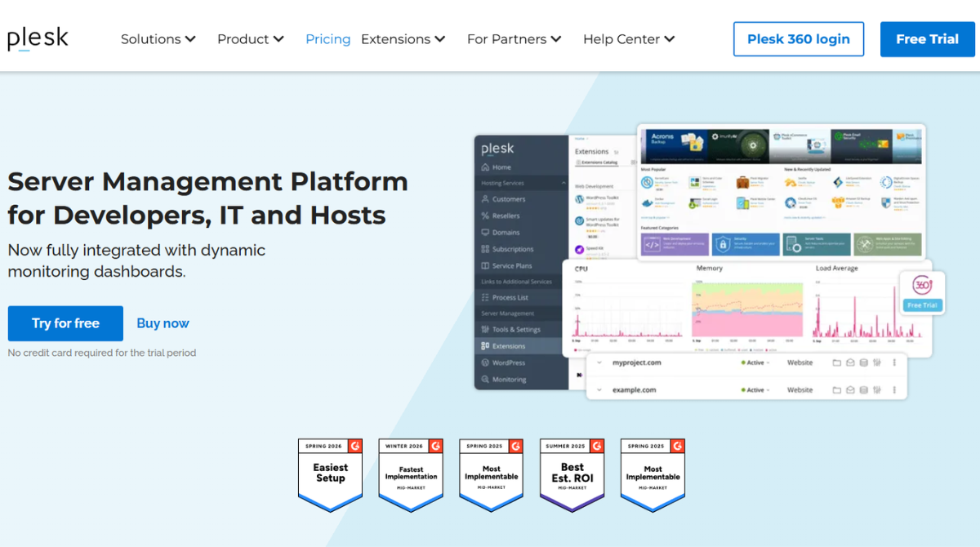This screenshot has height=547, width=980.
Task: Click the Monitoring magnifier icon
Action: (x=485, y=380)
